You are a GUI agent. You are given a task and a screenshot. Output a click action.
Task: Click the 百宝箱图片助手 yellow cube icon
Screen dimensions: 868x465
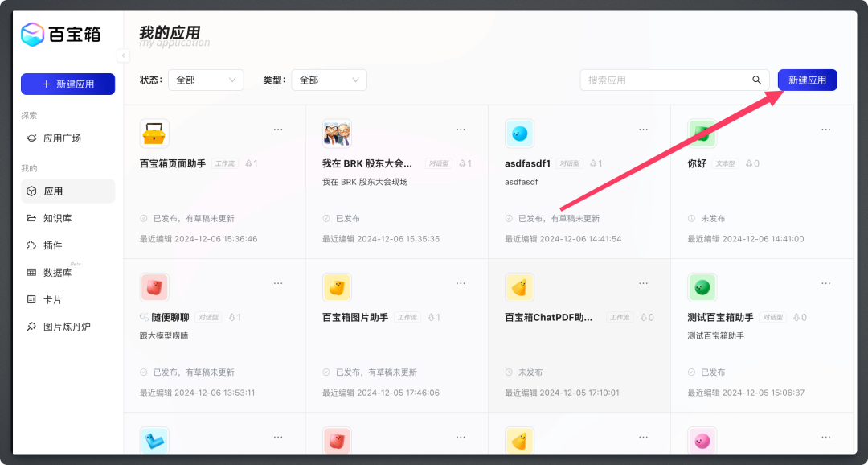pos(337,288)
